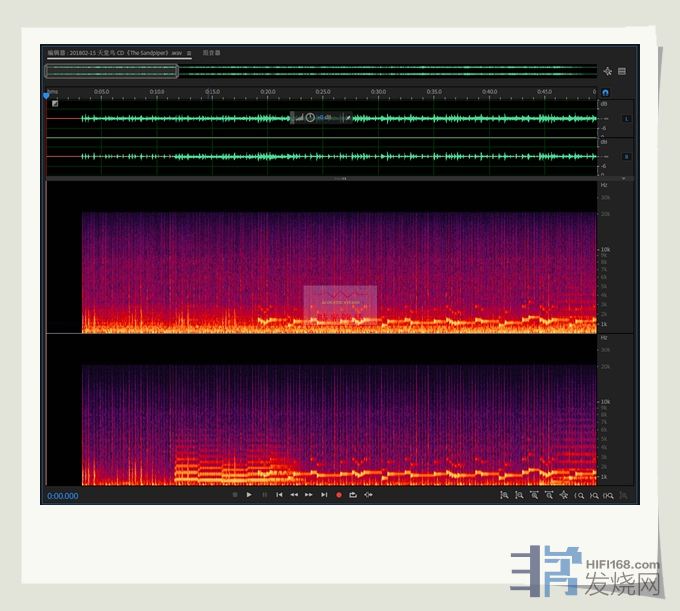
Task: Click the last zoom button in the zoom toolbar
Action: point(624,495)
